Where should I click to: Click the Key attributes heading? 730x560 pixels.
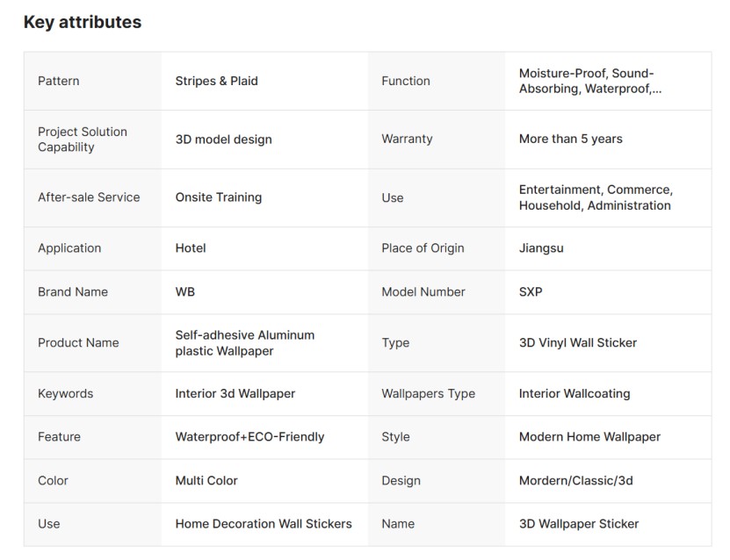pyautogui.click(x=82, y=23)
